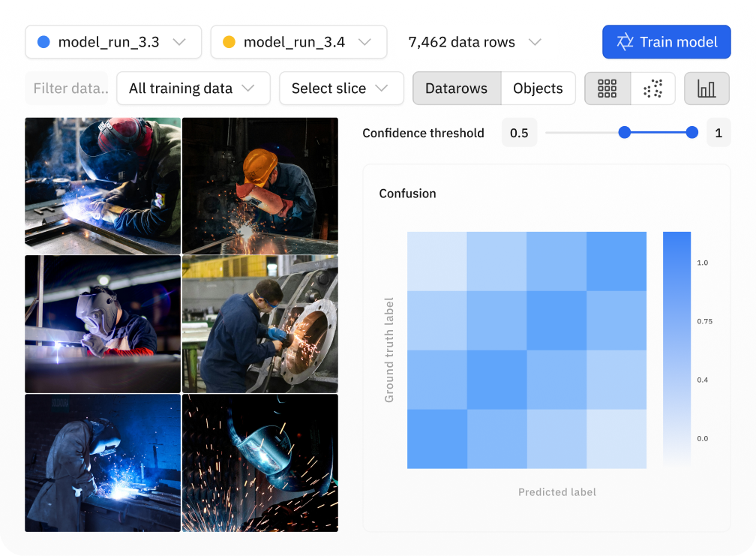Switch to grid view icon

[x=607, y=89]
